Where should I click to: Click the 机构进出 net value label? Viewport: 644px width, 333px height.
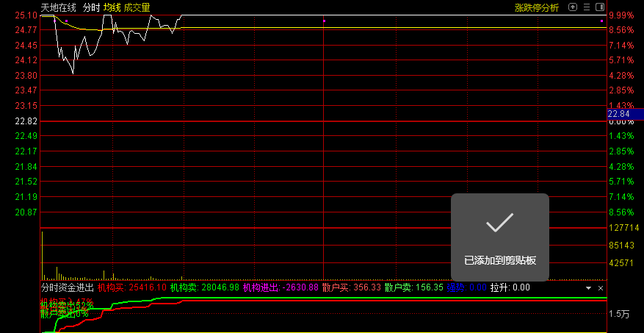tap(281, 287)
